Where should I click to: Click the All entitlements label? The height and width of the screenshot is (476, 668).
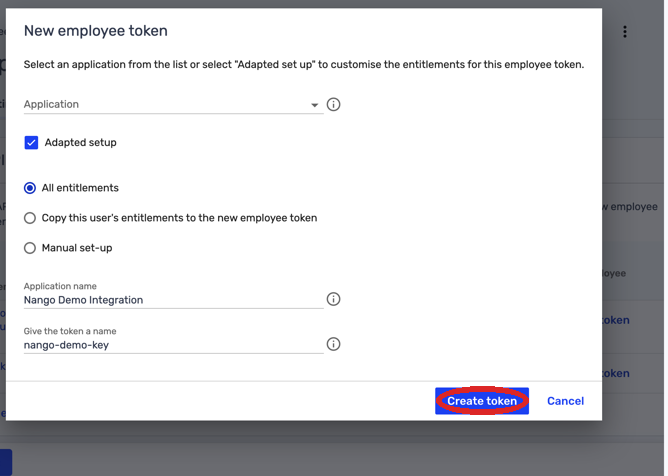pyautogui.click(x=80, y=188)
